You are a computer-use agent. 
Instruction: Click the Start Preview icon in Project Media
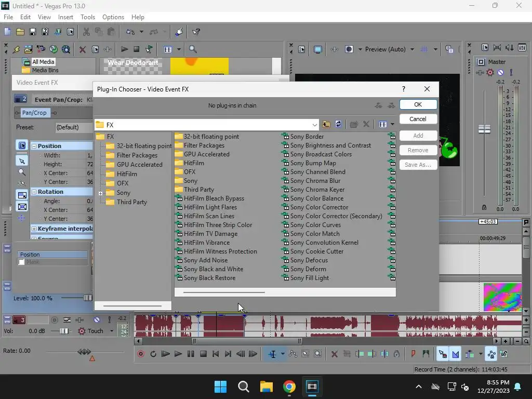click(124, 49)
